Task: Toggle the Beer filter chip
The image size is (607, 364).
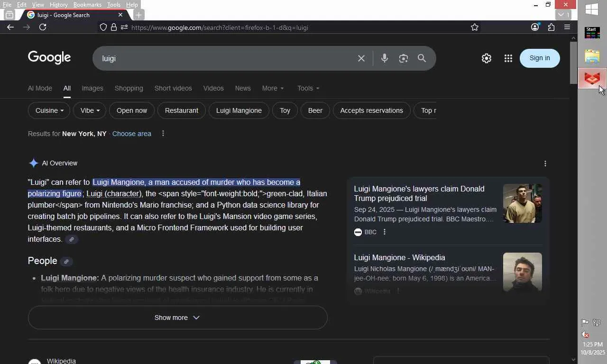Action: (x=315, y=110)
